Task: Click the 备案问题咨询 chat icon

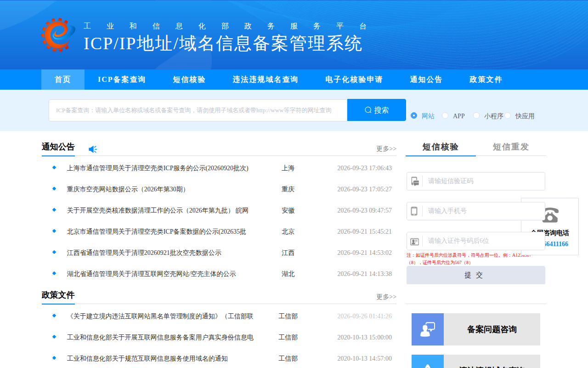Action: (428, 329)
